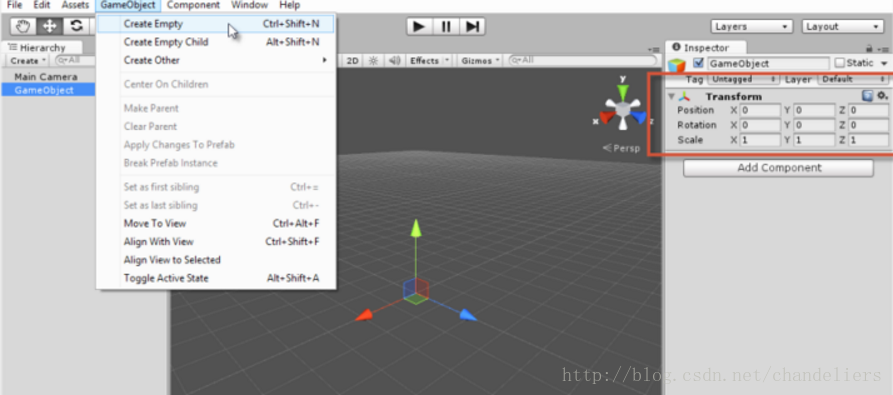Collapse the Transform component foldout
The image size is (893, 395).
point(671,96)
